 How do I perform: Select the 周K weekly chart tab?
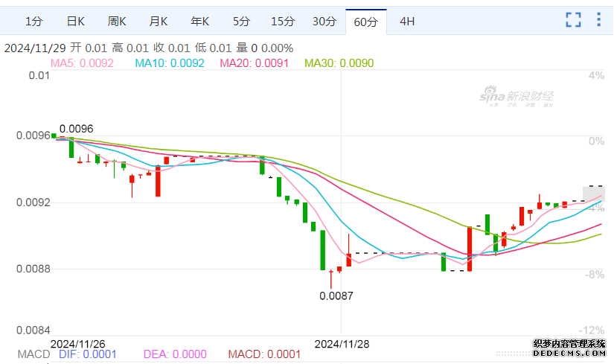(117, 21)
